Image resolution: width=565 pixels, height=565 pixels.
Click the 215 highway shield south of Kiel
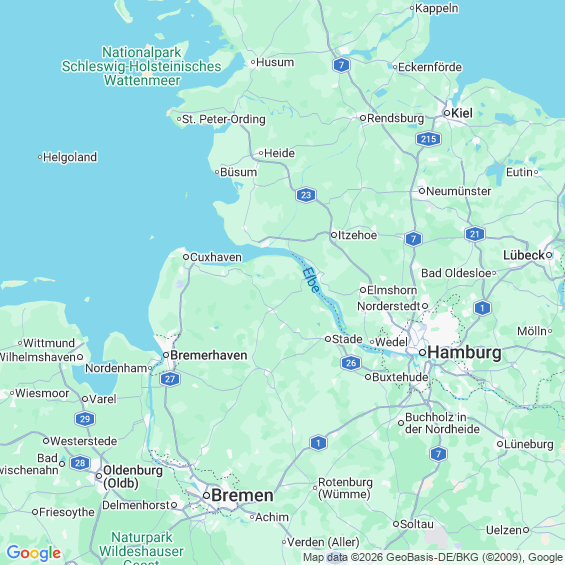[x=428, y=139]
